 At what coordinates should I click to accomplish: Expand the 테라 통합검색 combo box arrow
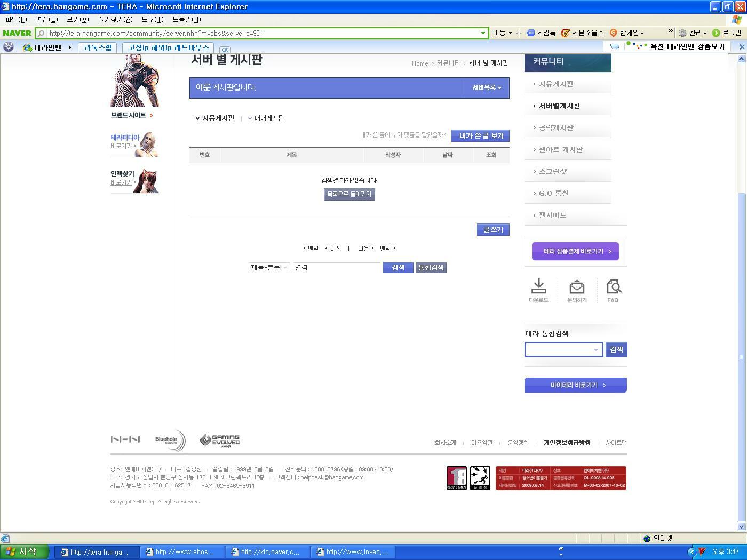coord(595,350)
